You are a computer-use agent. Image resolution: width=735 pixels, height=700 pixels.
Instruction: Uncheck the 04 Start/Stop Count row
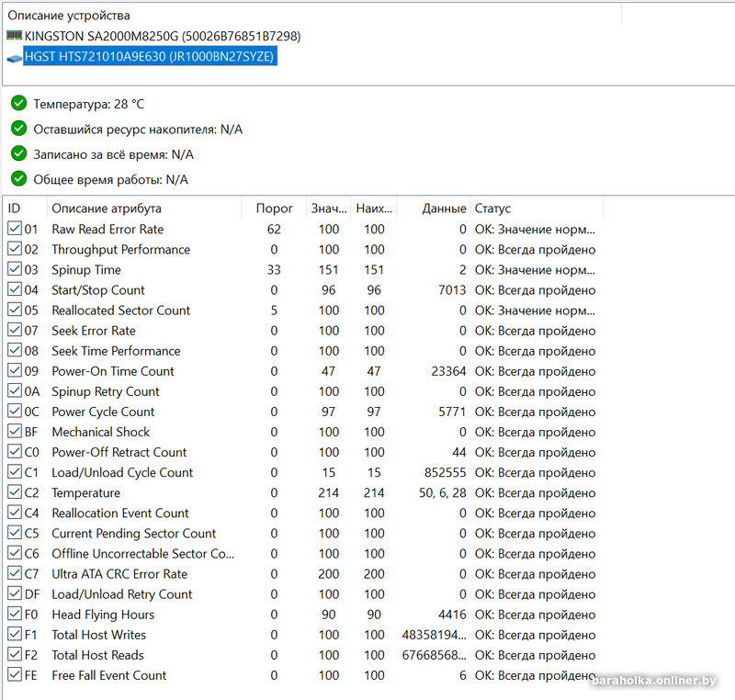click(15, 289)
